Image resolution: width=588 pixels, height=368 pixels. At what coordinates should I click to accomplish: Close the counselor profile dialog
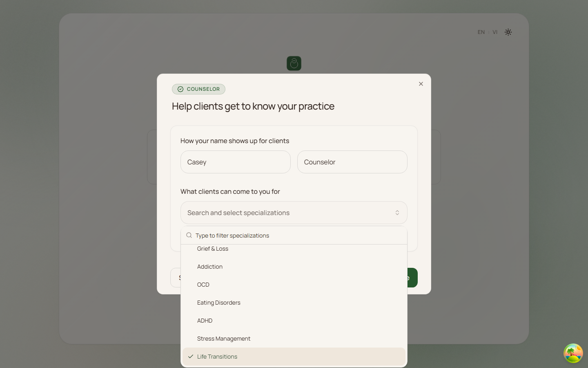coord(421,84)
